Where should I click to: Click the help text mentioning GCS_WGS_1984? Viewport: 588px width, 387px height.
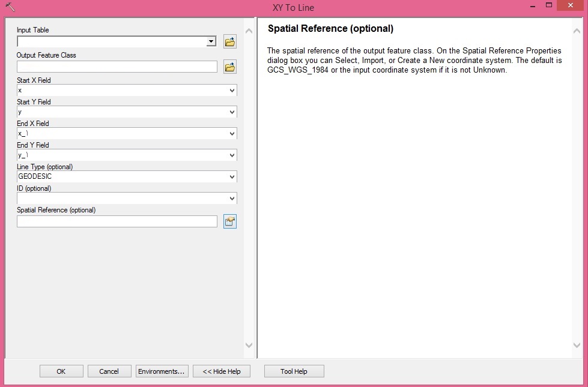click(414, 61)
